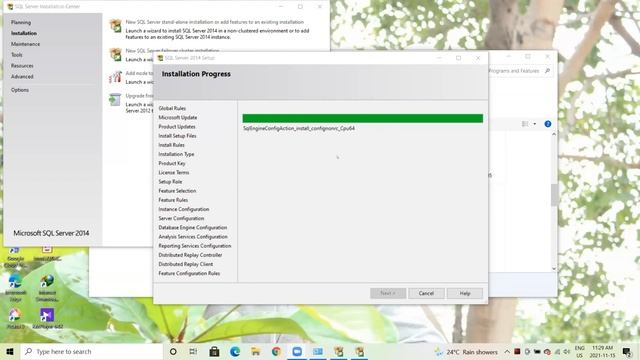Click the License Terms step
The height and width of the screenshot is (360, 640).
coord(173,172)
